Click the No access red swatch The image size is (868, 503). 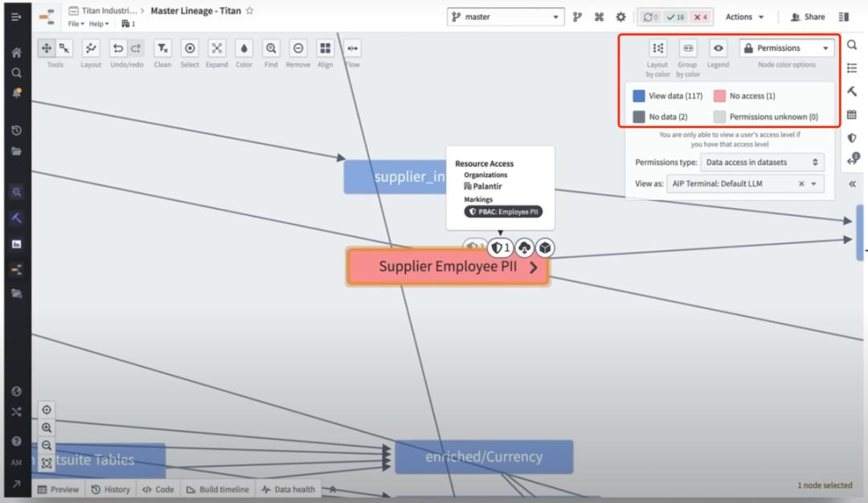click(719, 96)
